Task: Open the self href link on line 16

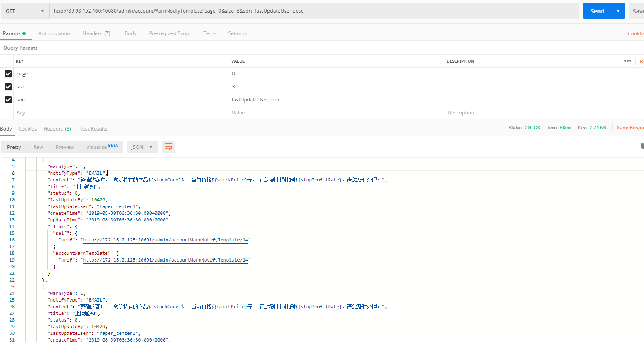Action: [165, 240]
